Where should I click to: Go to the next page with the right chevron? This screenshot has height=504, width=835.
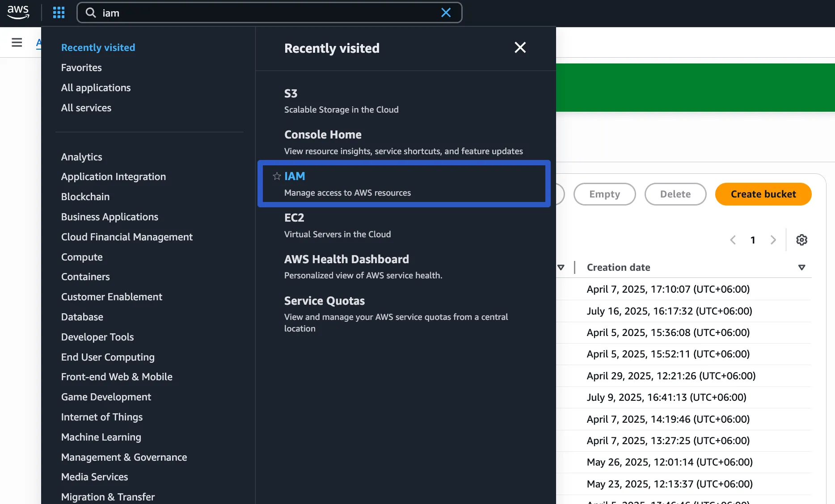pyautogui.click(x=773, y=239)
